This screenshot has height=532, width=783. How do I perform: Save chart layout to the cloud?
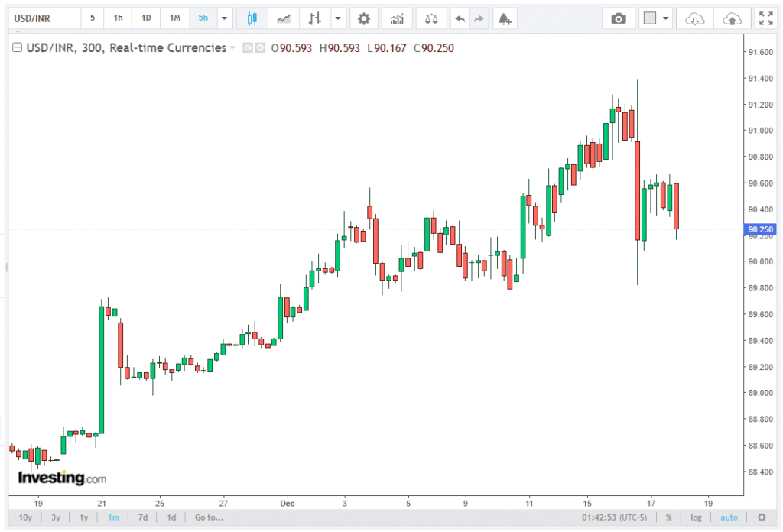coord(732,18)
